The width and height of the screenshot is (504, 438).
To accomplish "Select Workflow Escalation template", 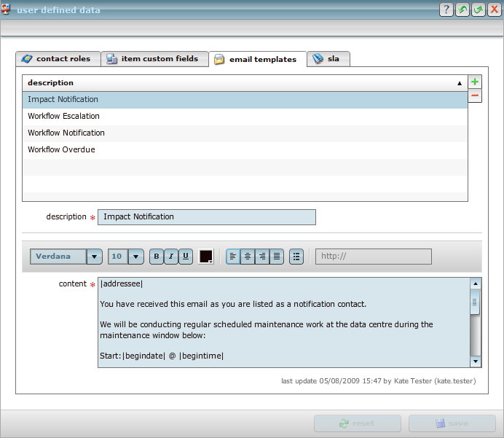I will (64, 116).
